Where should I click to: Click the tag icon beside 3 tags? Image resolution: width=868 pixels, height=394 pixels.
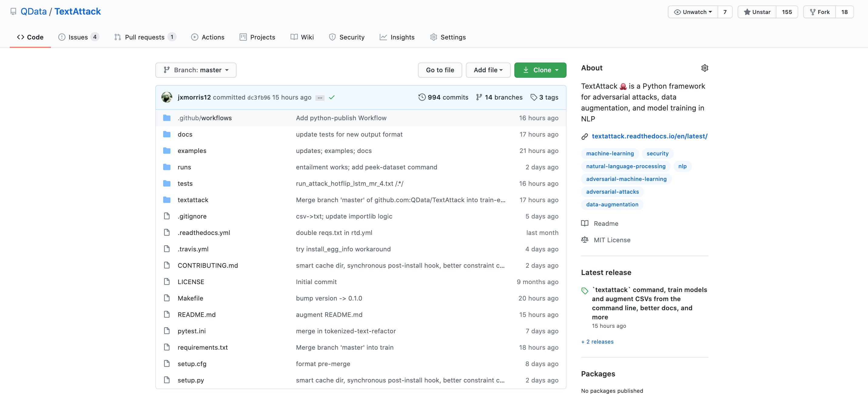tap(534, 97)
